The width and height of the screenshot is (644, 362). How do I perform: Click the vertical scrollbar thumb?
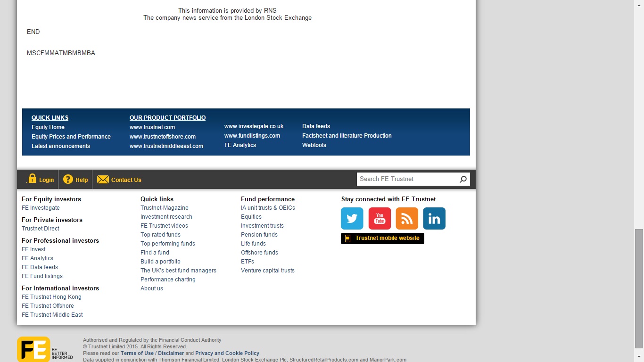(639, 288)
